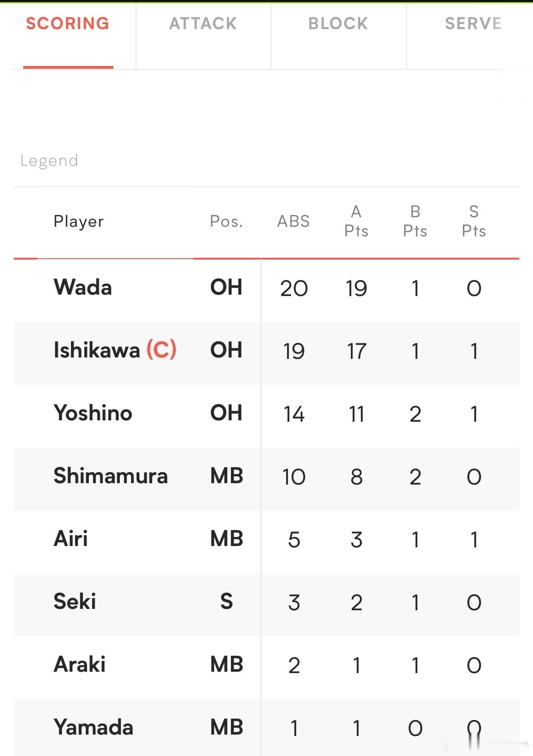
Task: Sort by S Pts column header
Action: [474, 221]
